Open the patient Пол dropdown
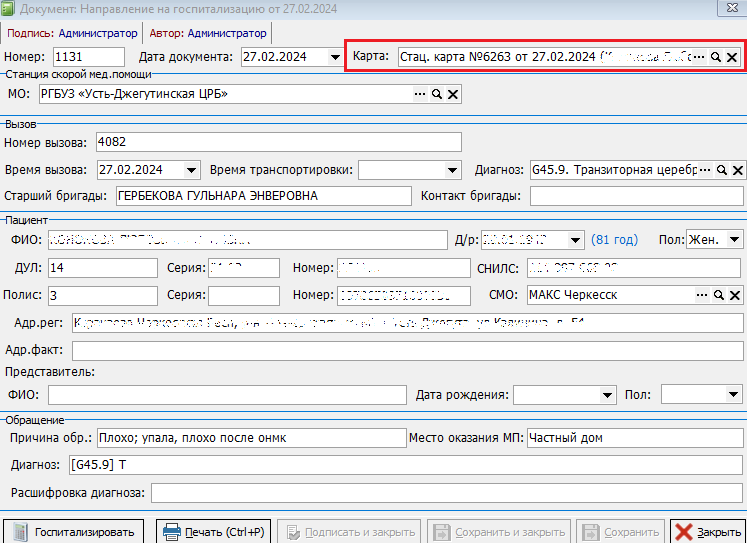 (734, 240)
